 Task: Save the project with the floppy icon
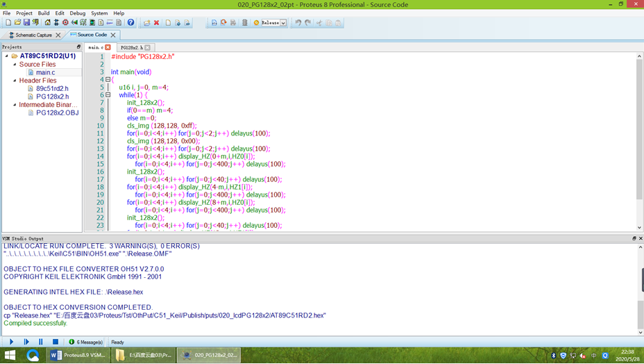pos(26,23)
